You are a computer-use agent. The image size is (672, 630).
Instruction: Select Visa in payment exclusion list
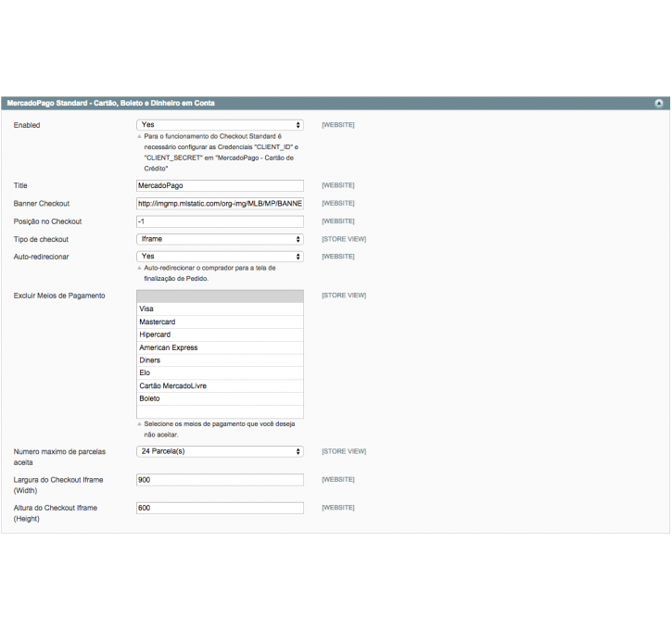pyautogui.click(x=220, y=309)
